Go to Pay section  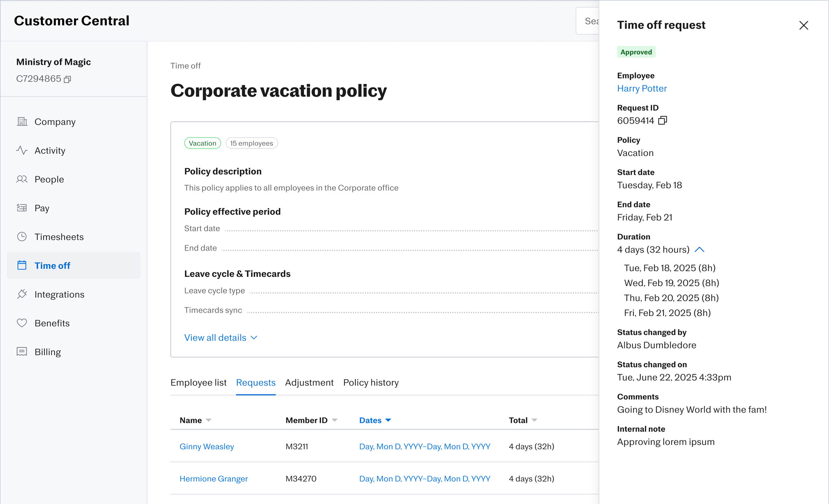(74, 208)
